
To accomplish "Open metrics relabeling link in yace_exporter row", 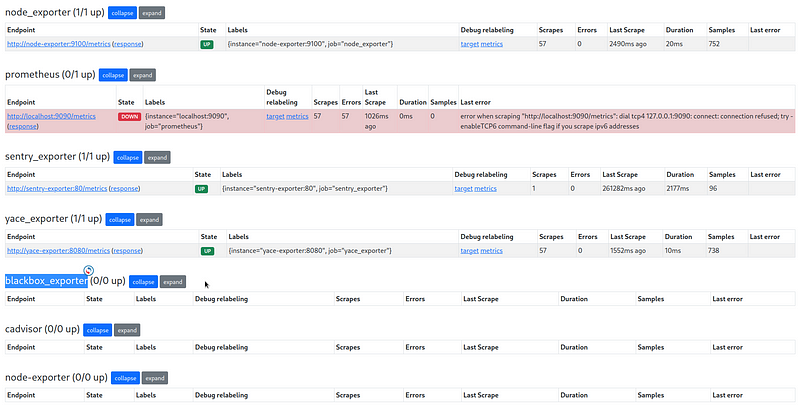I will 491,251.
